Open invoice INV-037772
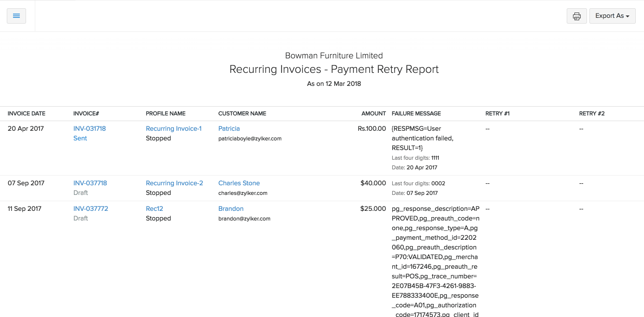This screenshot has height=317, width=644. pyautogui.click(x=90, y=208)
